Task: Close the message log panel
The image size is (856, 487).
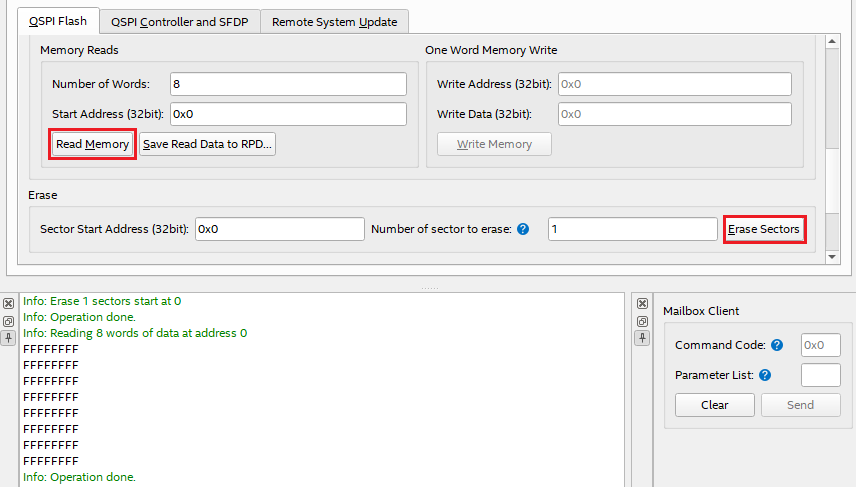Action: coord(9,303)
